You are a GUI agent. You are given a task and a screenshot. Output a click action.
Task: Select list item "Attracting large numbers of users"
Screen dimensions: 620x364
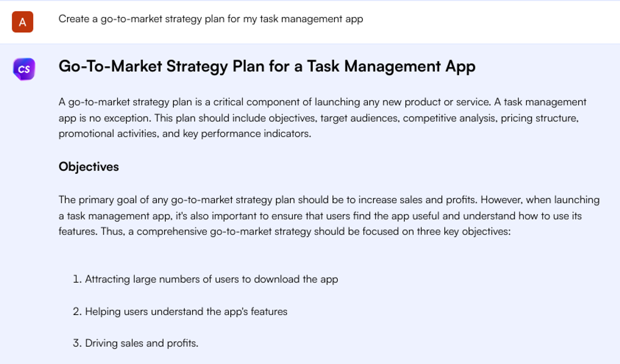pos(211,279)
